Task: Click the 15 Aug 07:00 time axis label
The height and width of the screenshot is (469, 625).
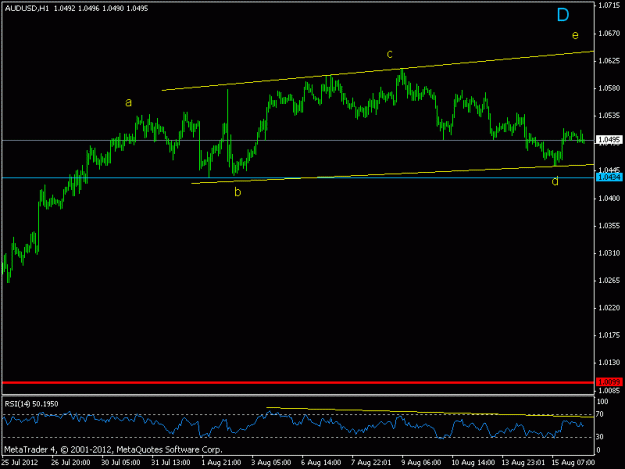Action: pos(573,462)
